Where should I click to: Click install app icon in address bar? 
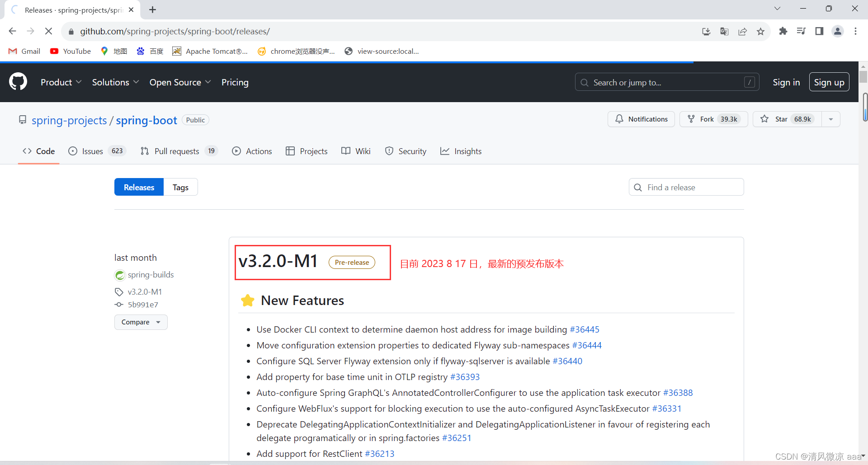[706, 31]
